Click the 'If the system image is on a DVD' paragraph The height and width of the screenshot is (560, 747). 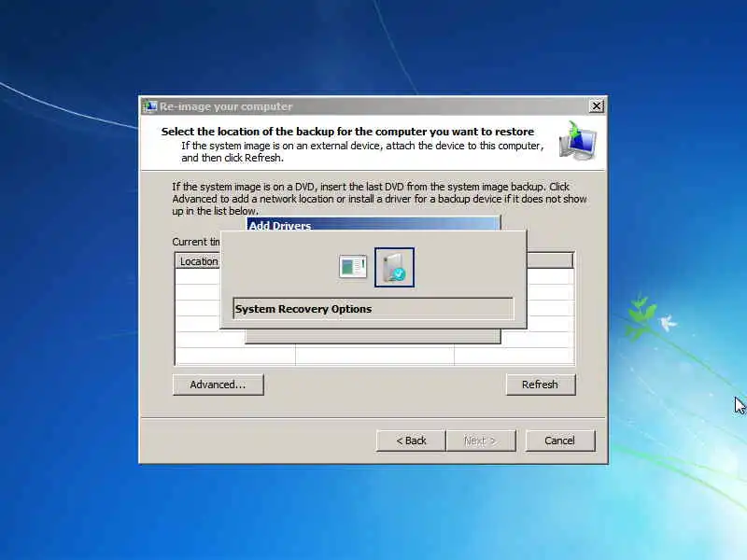point(379,199)
